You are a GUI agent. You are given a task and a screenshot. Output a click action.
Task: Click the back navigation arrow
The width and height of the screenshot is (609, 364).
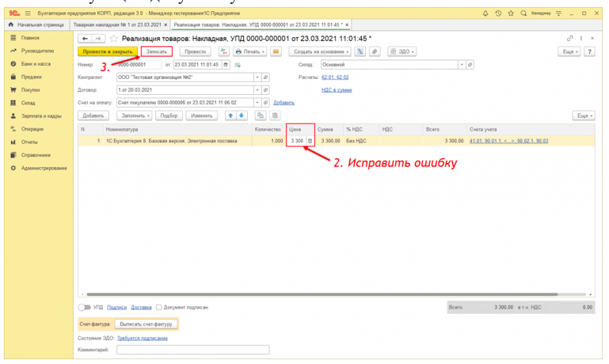coord(85,39)
